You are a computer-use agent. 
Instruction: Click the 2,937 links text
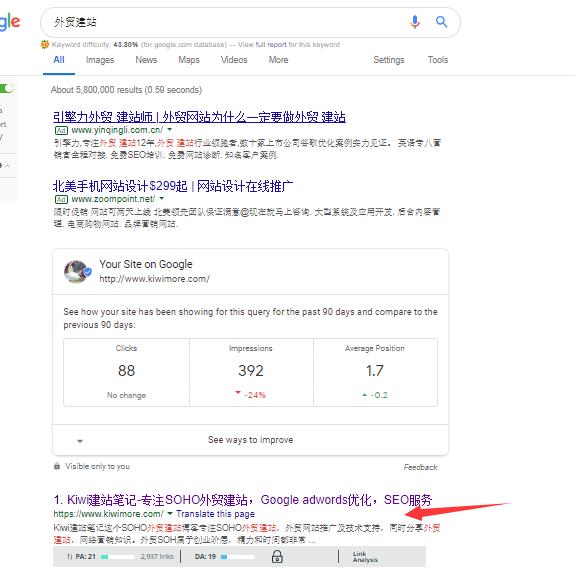(x=157, y=556)
